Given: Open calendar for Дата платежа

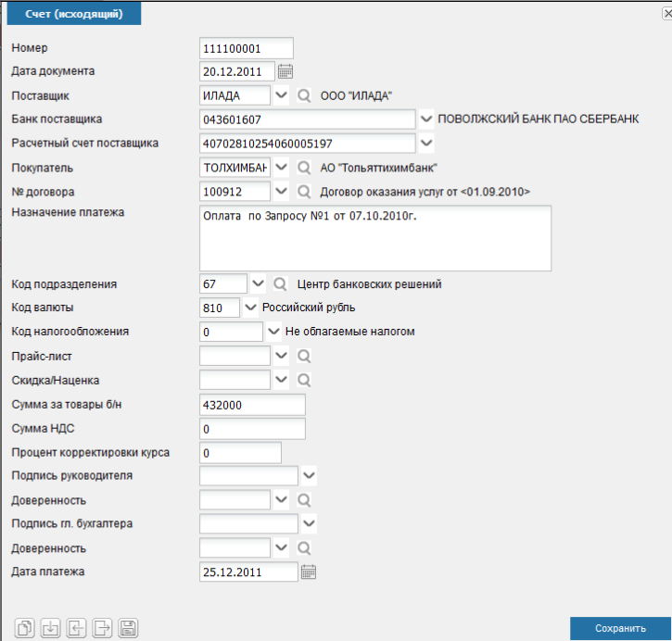Looking at the screenshot, I should (309, 572).
